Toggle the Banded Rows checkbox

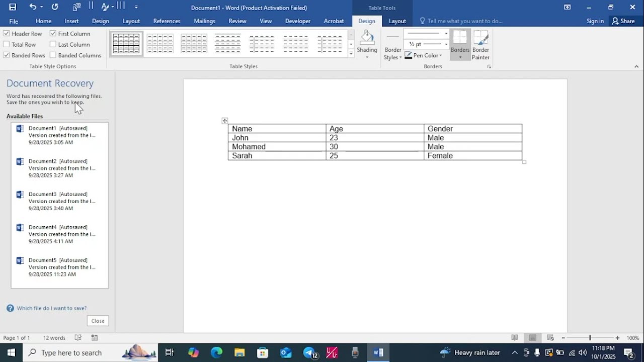point(7,55)
